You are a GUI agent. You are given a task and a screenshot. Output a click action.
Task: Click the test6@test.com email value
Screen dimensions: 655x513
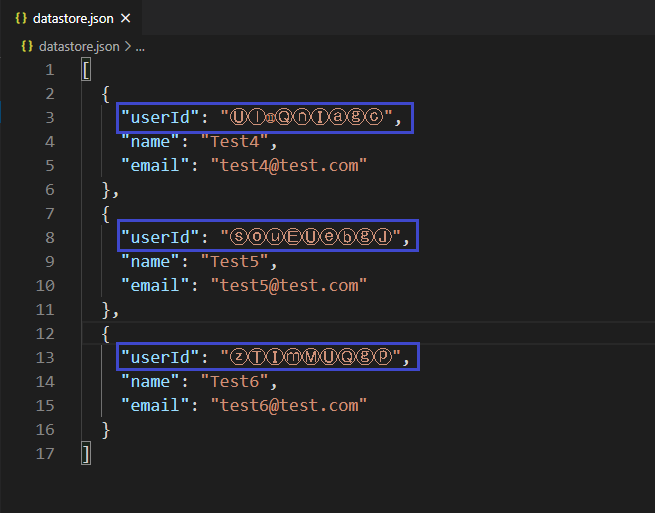coord(289,405)
